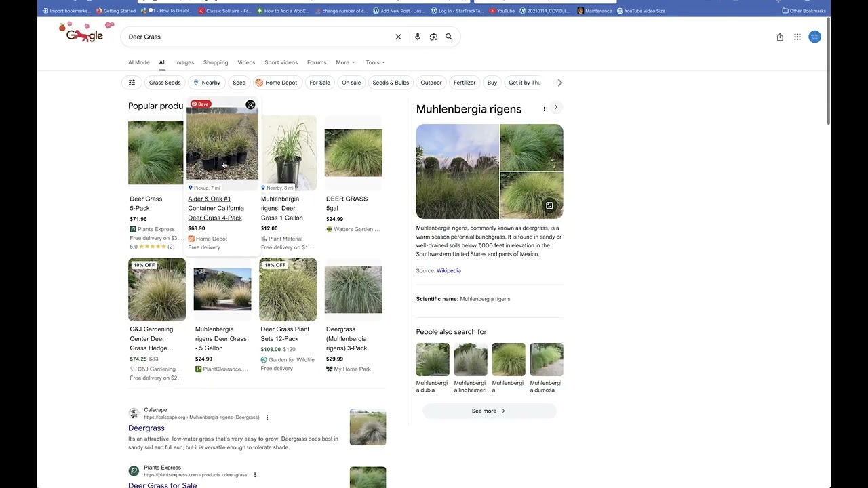Select the All results tab
This screenshot has width=868, height=488.
click(162, 62)
